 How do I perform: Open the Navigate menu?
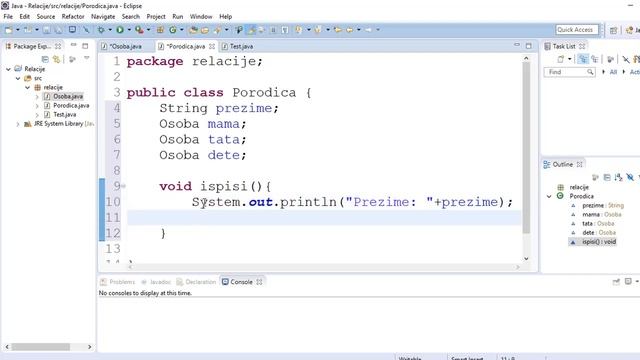point(103,16)
